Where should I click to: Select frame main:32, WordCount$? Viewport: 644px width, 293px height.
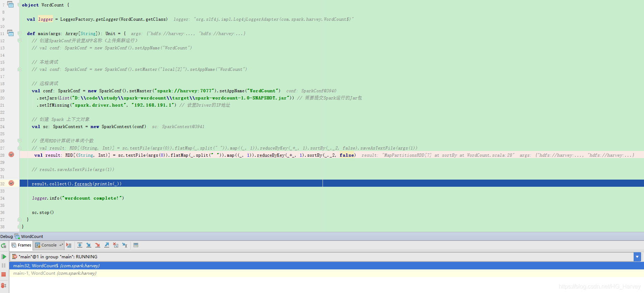pos(326,266)
